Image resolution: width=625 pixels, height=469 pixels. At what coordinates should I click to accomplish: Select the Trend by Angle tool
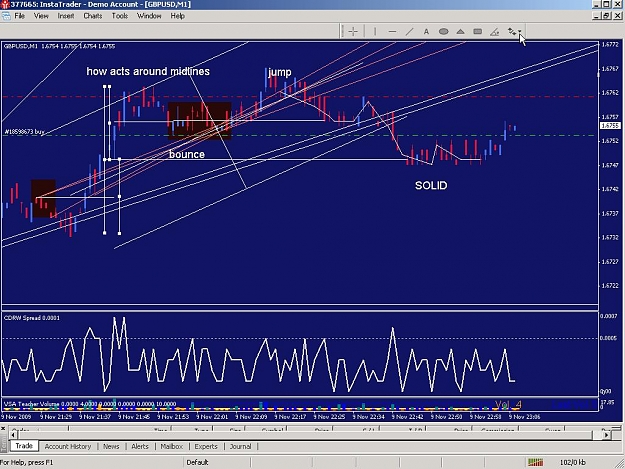click(x=495, y=31)
